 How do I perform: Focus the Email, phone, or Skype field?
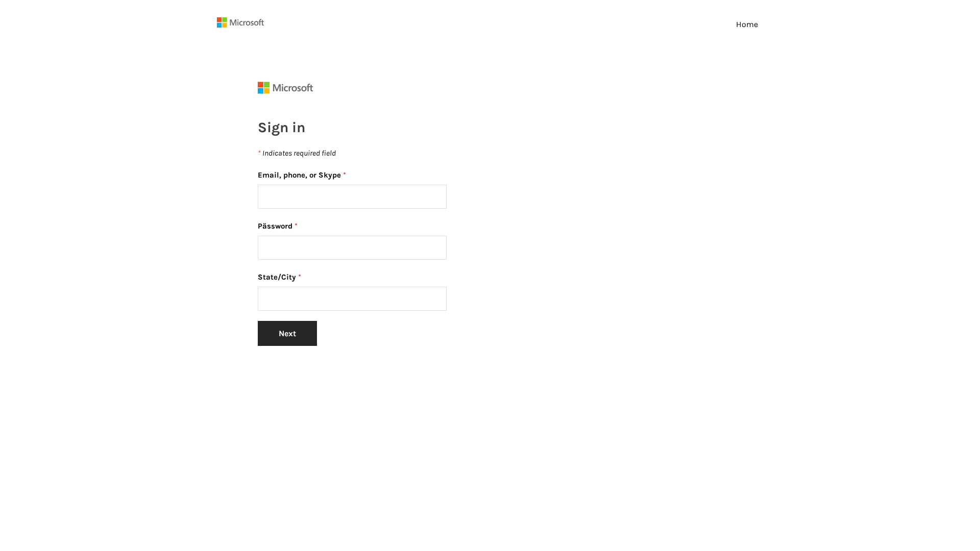coord(352,196)
